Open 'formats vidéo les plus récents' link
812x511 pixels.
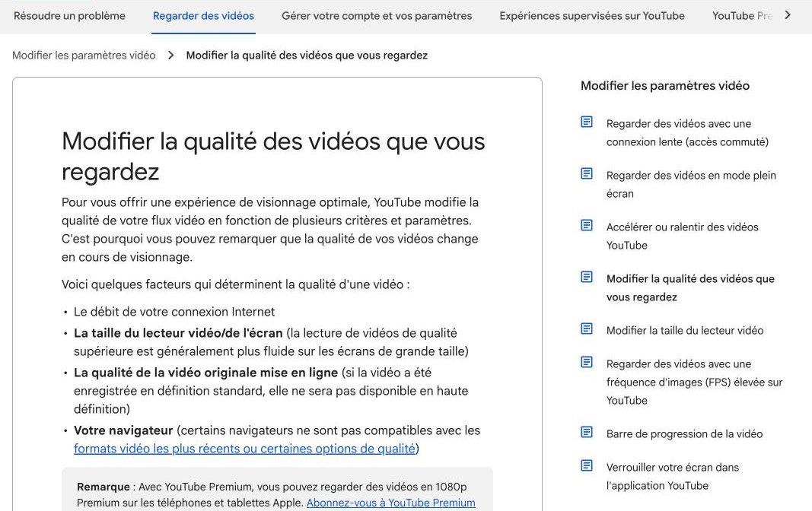click(244, 449)
